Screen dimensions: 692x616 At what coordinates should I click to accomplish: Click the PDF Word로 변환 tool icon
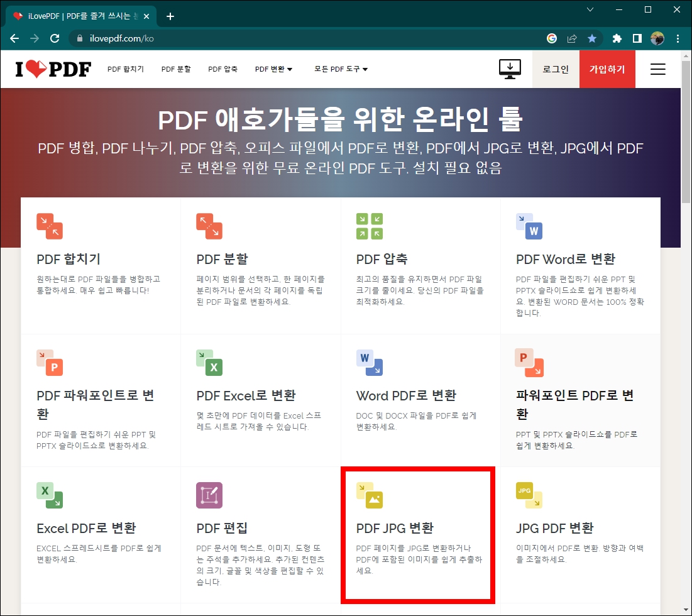coord(529,227)
